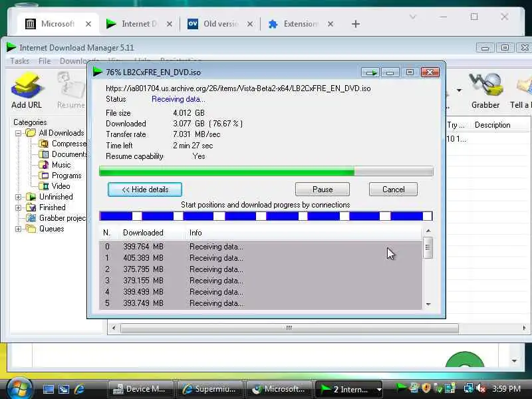The image size is (532, 399).
Task: Switch to the Old version browser tab
Action: point(221,24)
